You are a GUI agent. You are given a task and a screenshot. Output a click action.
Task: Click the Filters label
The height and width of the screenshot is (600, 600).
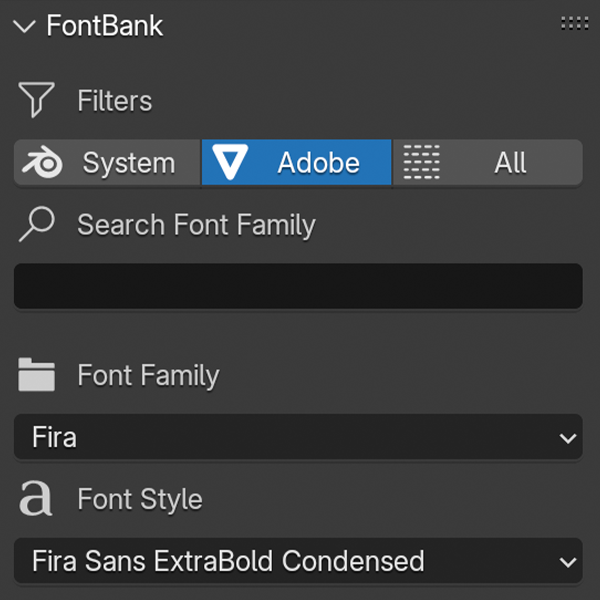115,101
